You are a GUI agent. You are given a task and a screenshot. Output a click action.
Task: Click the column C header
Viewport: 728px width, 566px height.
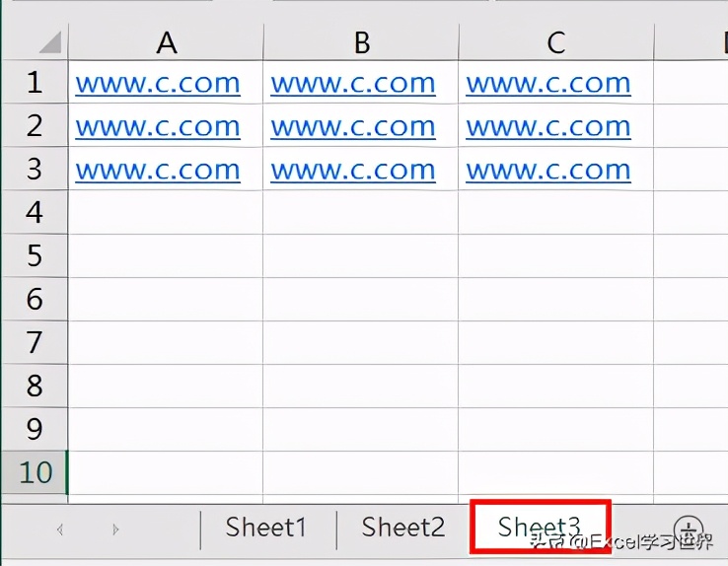(556, 42)
